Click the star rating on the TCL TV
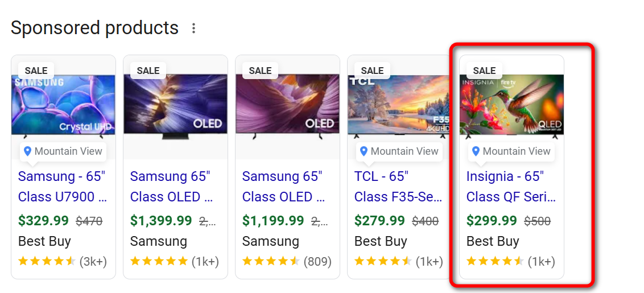 pos(383,262)
